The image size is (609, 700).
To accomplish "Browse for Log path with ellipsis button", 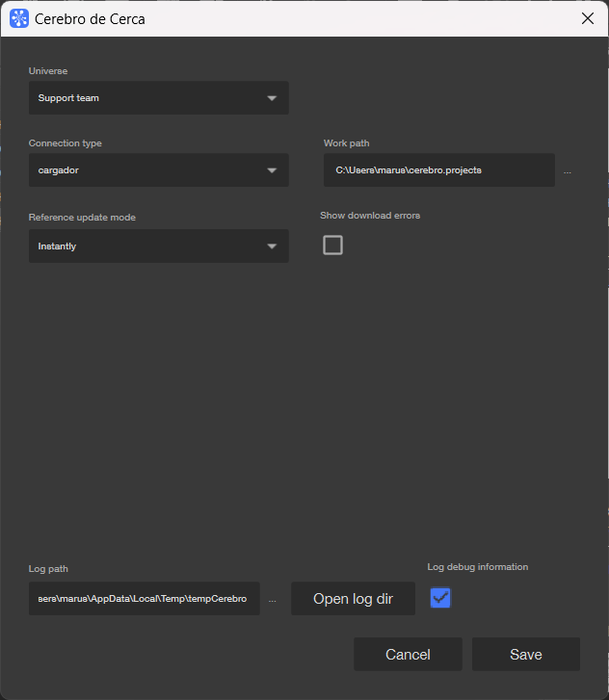I will 272,600.
